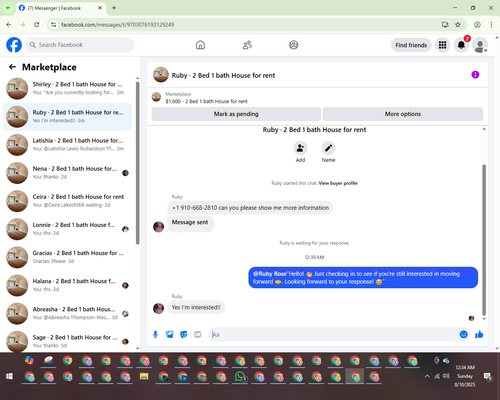Click More options button
This screenshot has height=400, width=500.
[x=403, y=114]
